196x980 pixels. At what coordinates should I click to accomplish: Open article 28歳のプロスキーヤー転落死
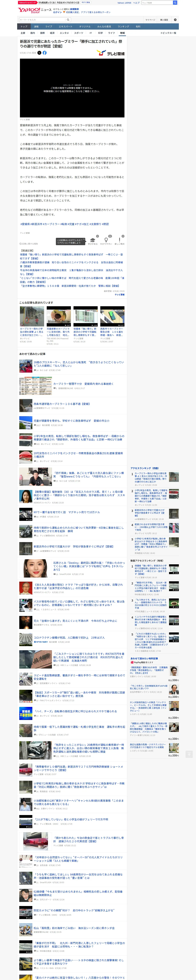pos(79,364)
